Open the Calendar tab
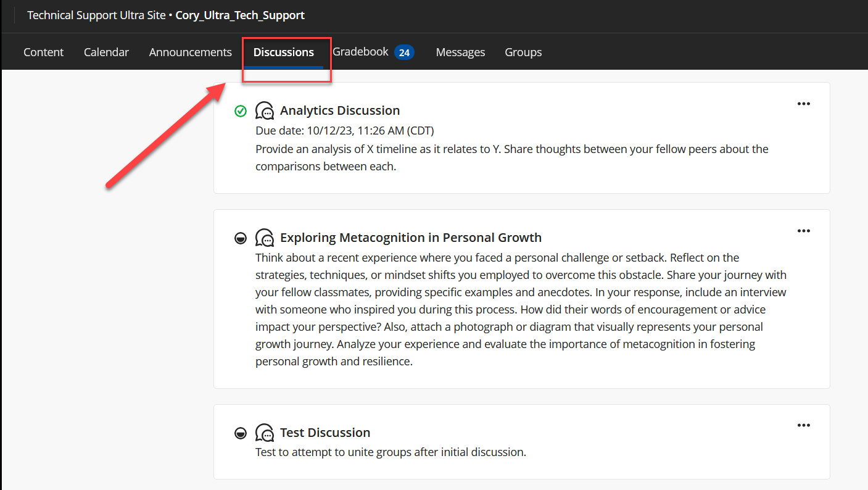This screenshot has height=490, width=868. [x=106, y=52]
